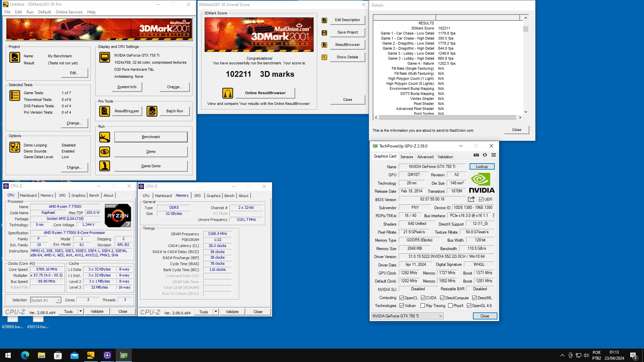This screenshot has height=362, width=644.
Task: Click the GPU-Z screenshot camera icon
Action: tap(476, 155)
